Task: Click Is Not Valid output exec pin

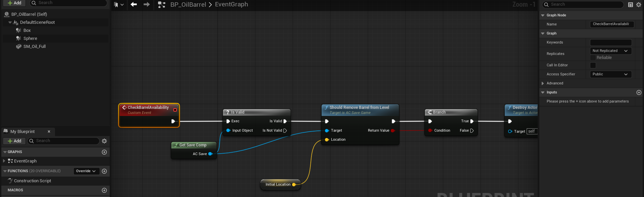Action: [x=285, y=131]
